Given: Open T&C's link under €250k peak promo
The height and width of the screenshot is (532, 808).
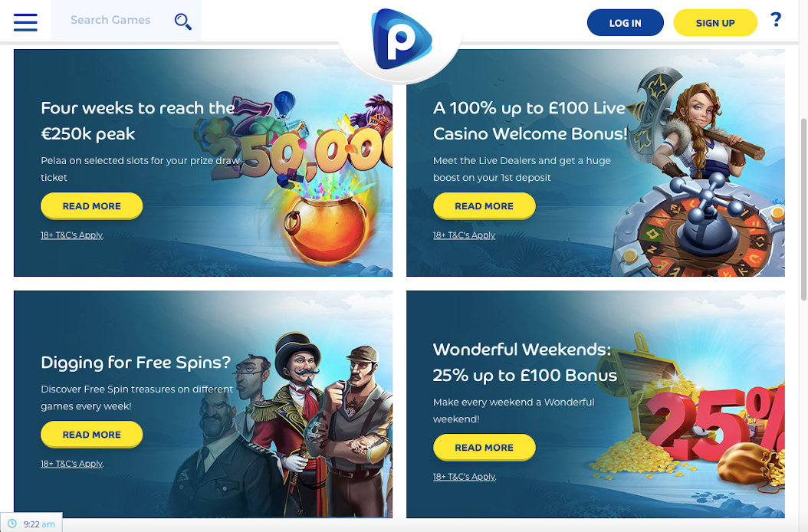Looking at the screenshot, I should (x=72, y=235).
